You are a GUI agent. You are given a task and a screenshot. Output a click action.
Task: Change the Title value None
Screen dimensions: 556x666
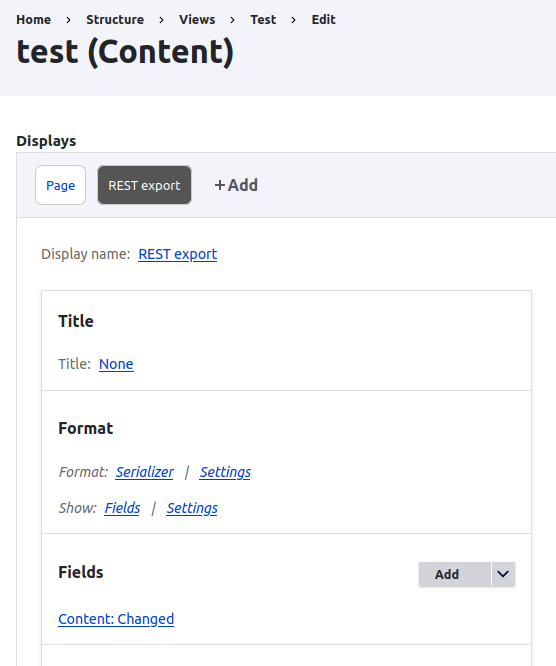[x=116, y=364]
